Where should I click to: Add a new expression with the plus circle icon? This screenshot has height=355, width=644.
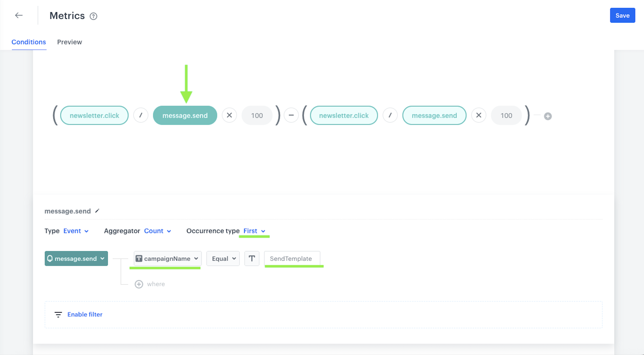pyautogui.click(x=547, y=116)
